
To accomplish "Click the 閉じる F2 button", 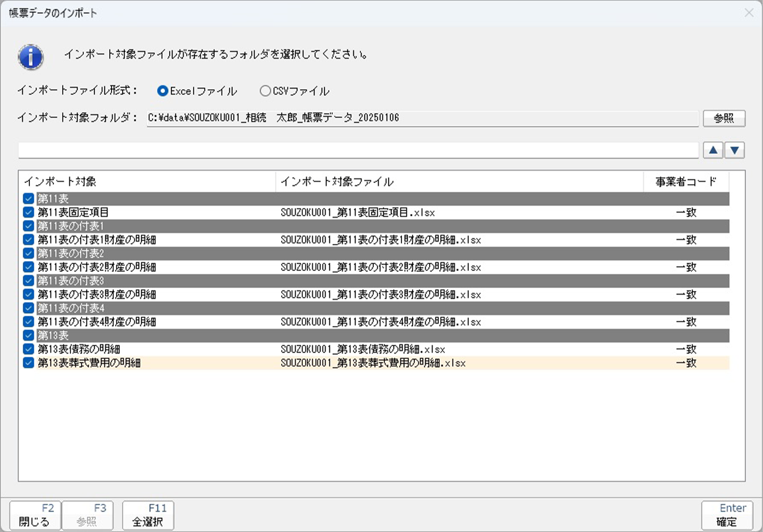I will (35, 516).
